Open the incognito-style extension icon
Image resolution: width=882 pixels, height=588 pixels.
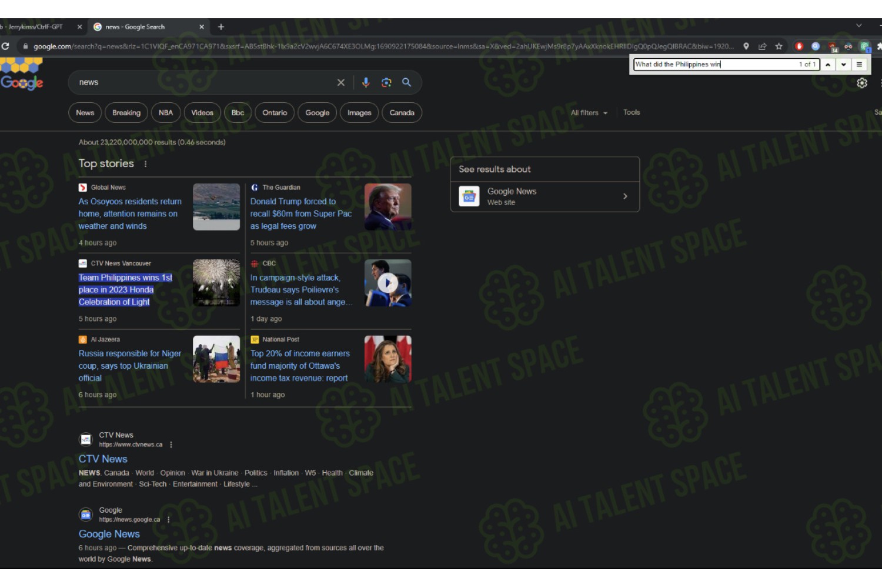point(848,46)
